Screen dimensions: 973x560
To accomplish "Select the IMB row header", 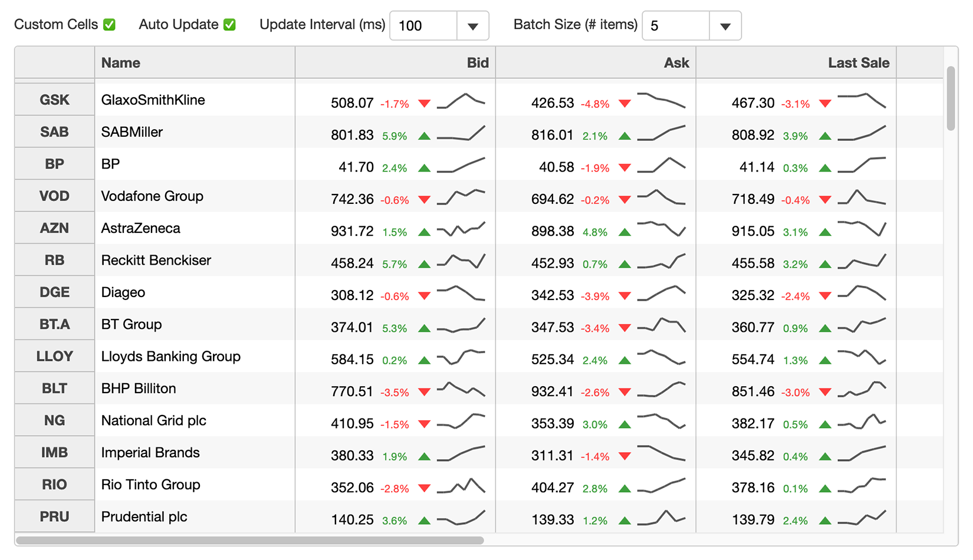I will (x=54, y=452).
